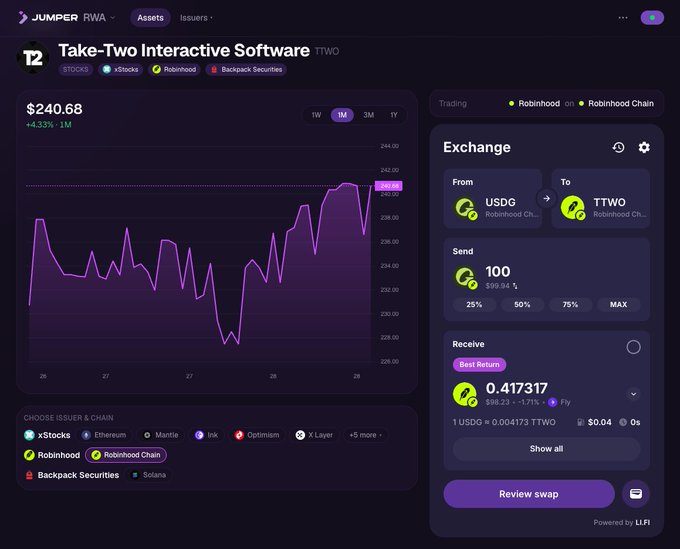Select the Robinhood Chain chip

click(x=126, y=455)
